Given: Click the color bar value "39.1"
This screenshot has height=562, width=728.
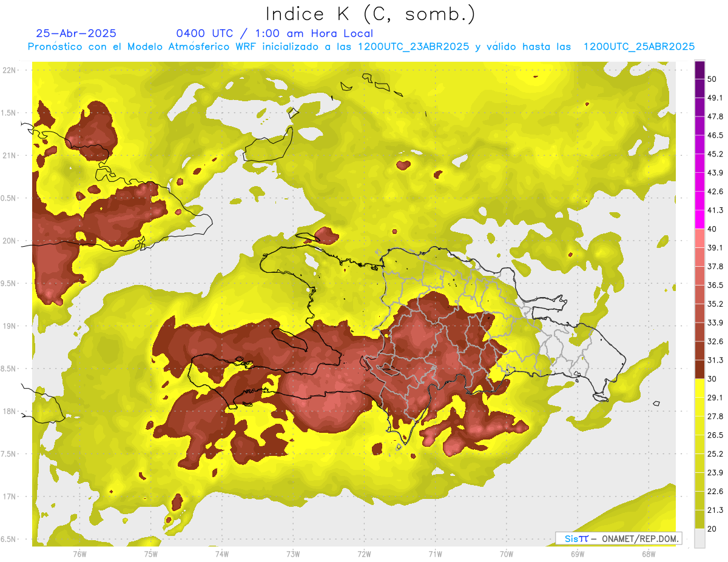Looking at the screenshot, I should tap(715, 247).
